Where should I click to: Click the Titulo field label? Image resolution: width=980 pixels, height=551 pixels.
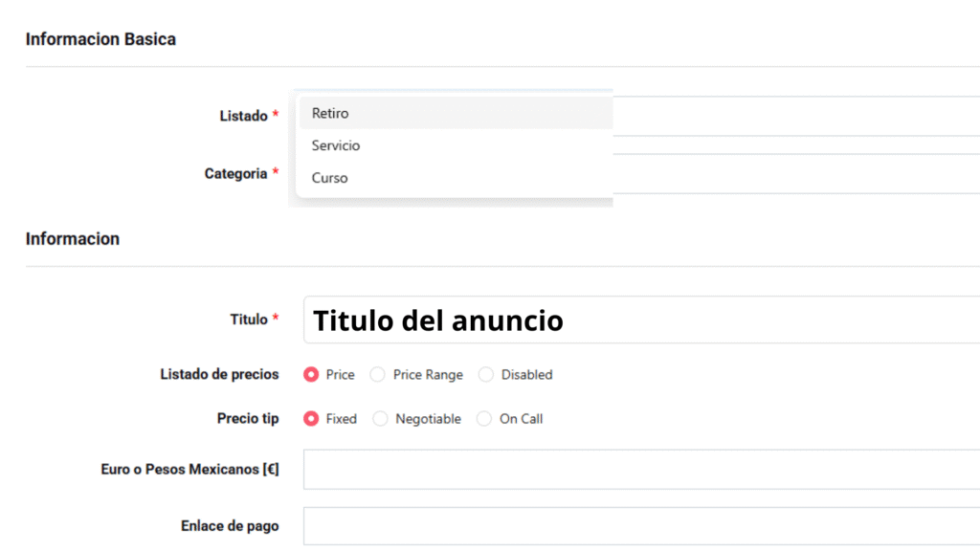pos(249,320)
